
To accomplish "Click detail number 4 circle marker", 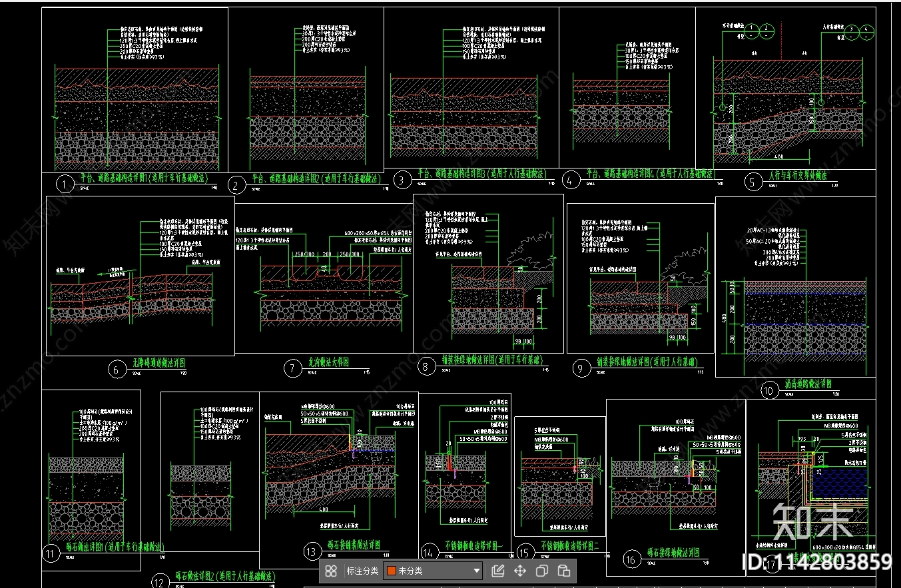I will (571, 180).
